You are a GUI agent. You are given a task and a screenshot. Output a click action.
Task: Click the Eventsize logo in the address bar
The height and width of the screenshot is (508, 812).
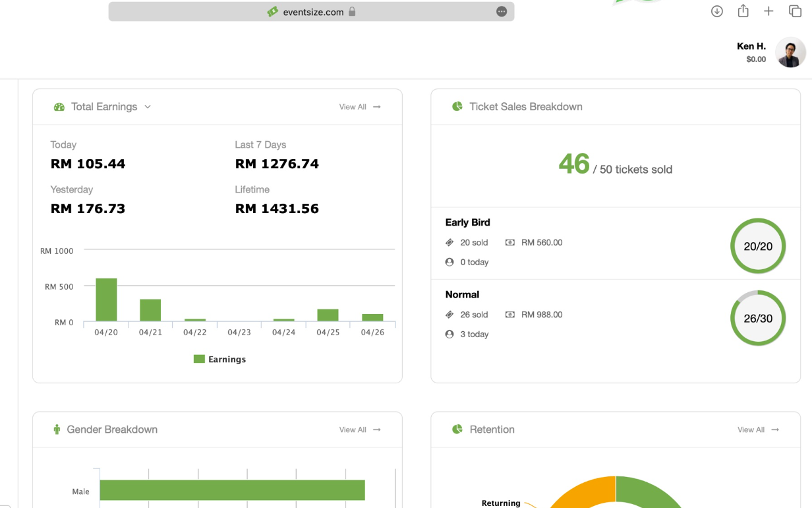(274, 11)
